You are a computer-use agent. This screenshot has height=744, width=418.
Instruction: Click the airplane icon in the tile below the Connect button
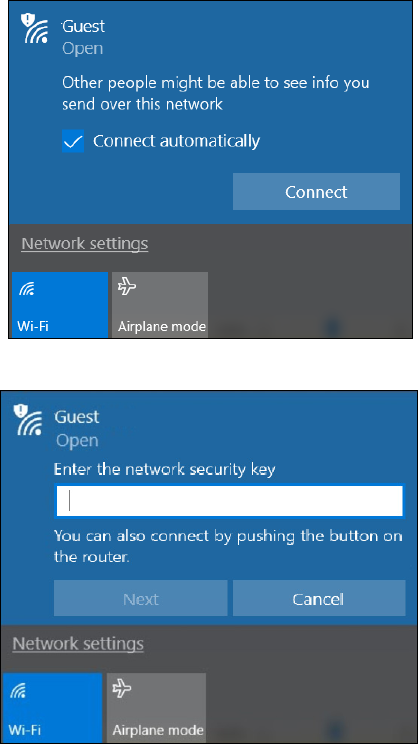127,286
